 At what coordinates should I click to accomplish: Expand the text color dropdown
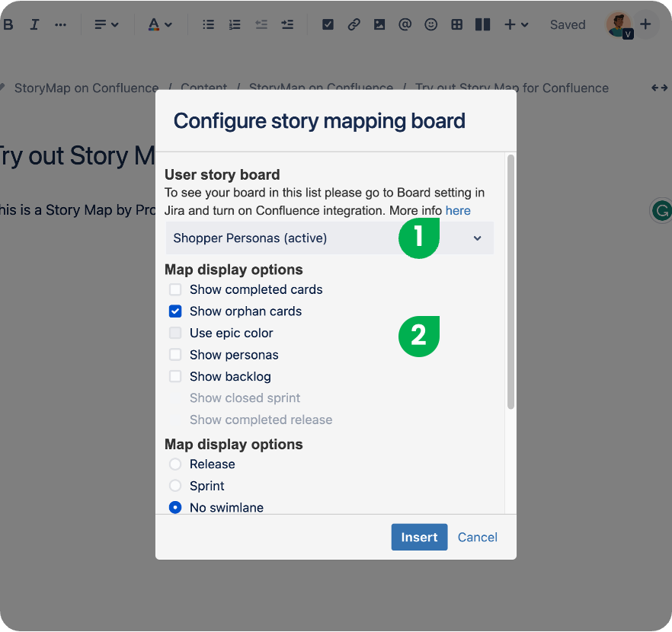tap(159, 24)
